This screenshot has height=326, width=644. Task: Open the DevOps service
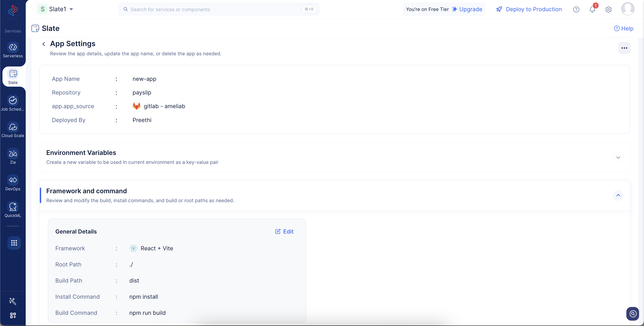[x=13, y=183]
